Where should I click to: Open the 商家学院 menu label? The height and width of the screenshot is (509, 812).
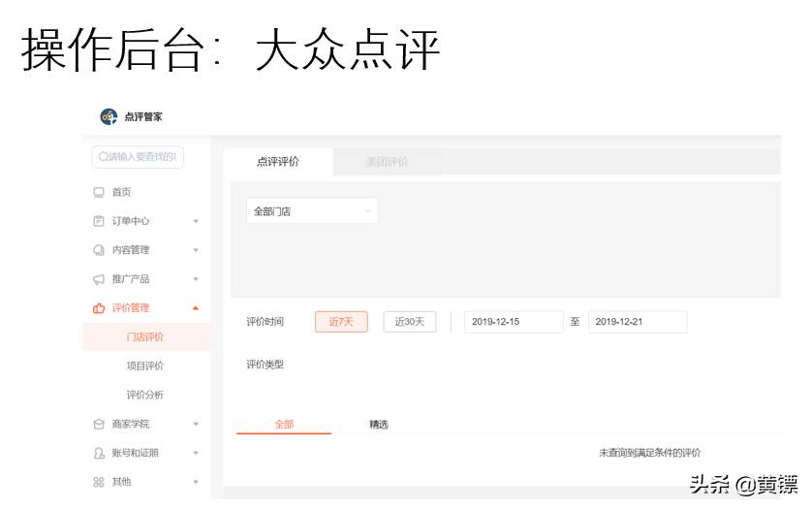(x=131, y=424)
